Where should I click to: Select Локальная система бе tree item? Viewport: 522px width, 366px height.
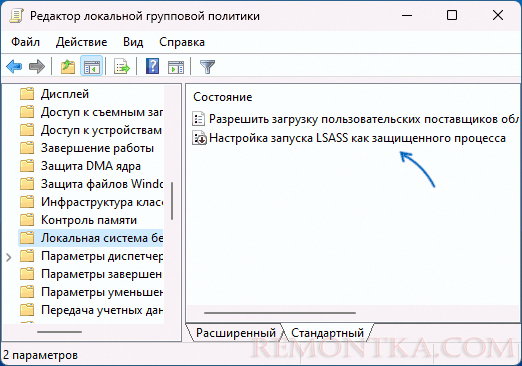tap(102, 238)
